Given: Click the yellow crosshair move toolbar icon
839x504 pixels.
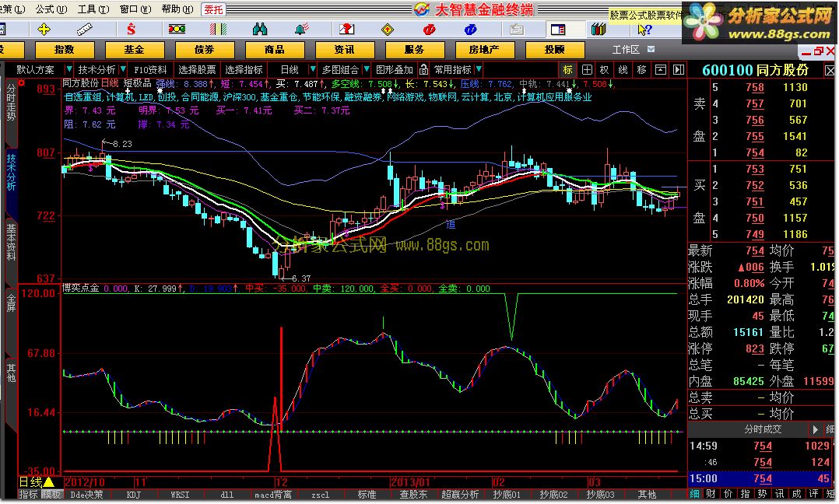Looking at the screenshot, I should (x=44, y=30).
